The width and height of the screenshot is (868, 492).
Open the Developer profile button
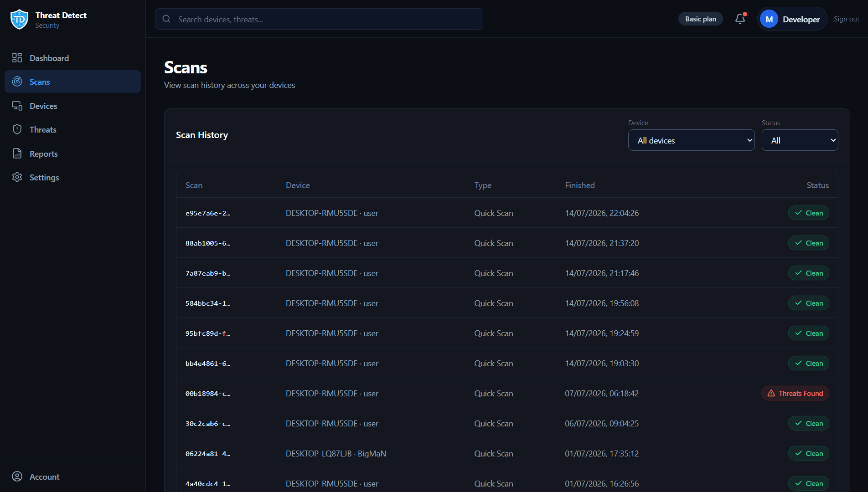[x=792, y=19]
